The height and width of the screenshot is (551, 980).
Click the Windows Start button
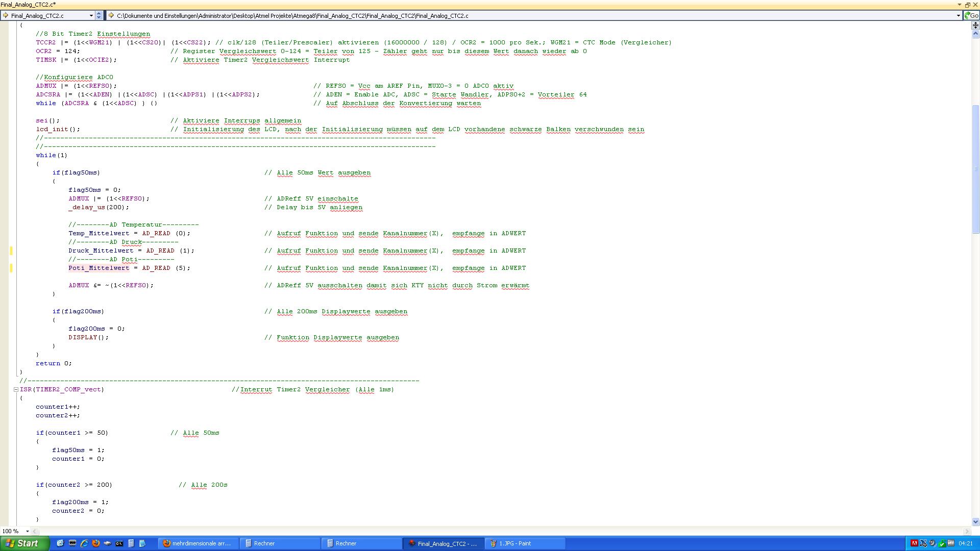coord(24,543)
